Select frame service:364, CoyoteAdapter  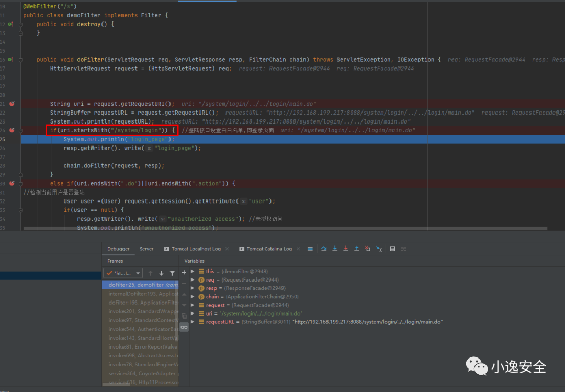point(141,374)
